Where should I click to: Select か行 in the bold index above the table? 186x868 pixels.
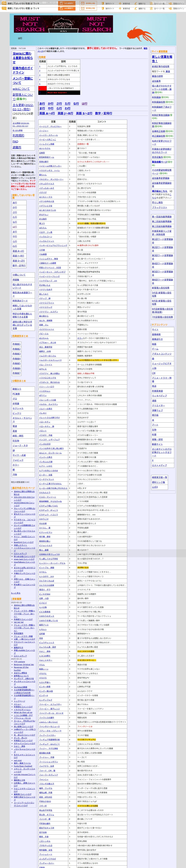pos(51,104)
